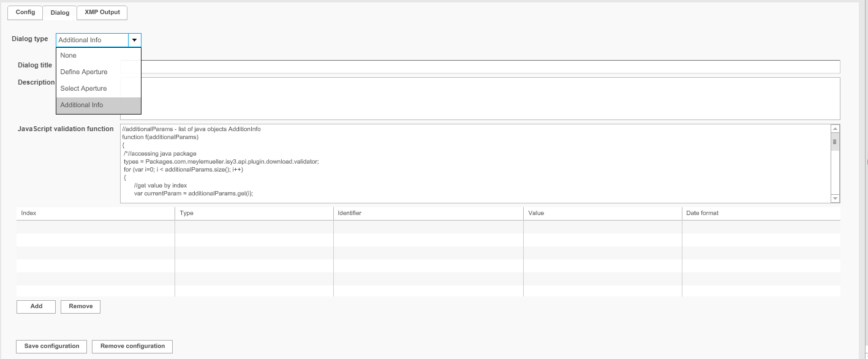Click the scrollbar down arrow of the code editor
The width and height of the screenshot is (868, 359).
(x=834, y=198)
